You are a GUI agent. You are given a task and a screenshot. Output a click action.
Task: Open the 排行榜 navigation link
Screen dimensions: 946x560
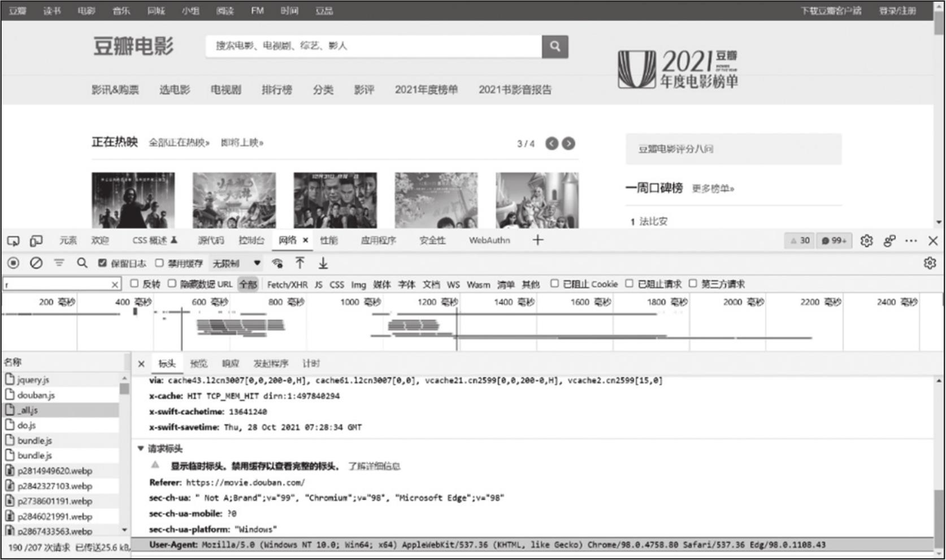[277, 89]
